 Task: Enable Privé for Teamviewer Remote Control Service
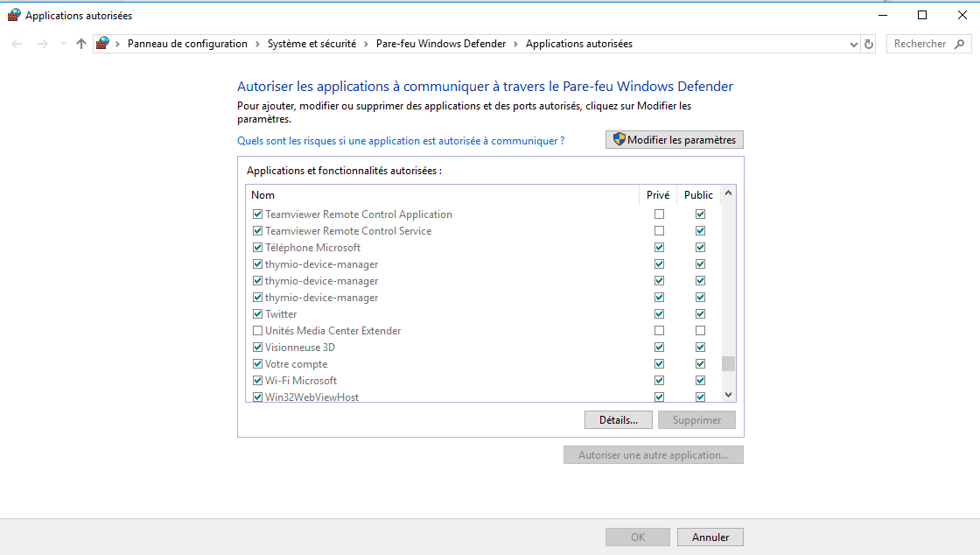(660, 230)
